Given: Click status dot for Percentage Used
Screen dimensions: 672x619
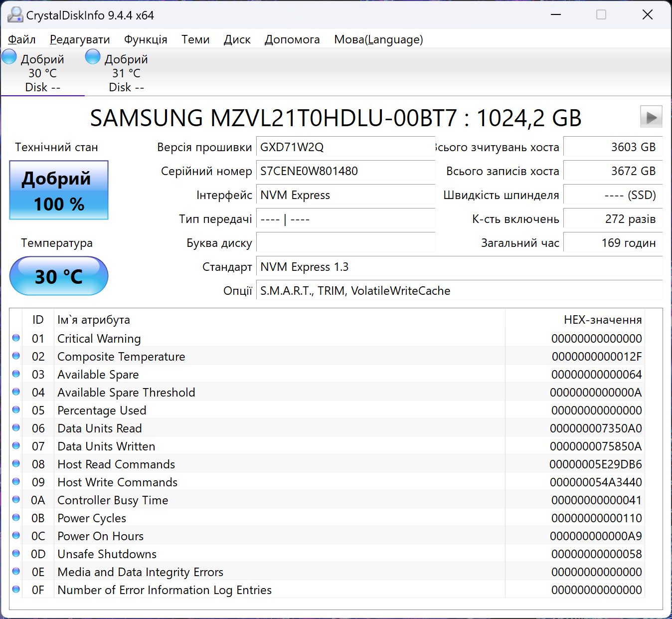Looking at the screenshot, I should click(16, 410).
